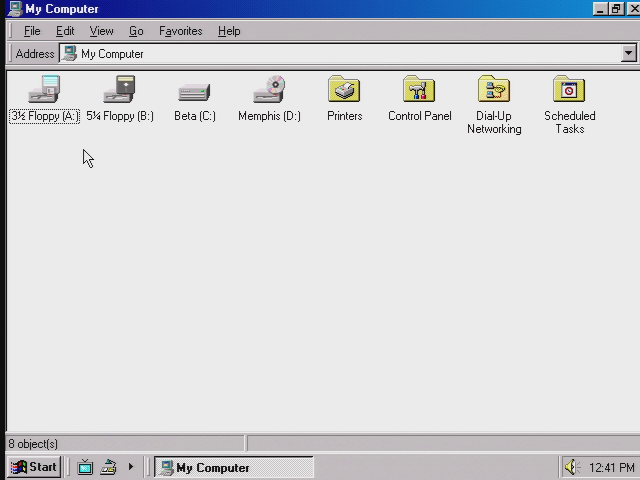
Task: Open the File menu
Action: (x=32, y=31)
